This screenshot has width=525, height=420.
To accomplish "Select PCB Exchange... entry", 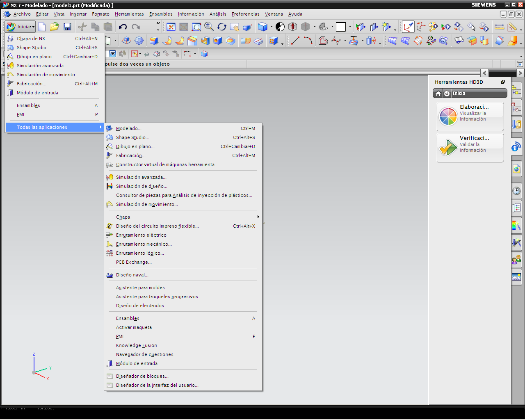I will point(183,262).
